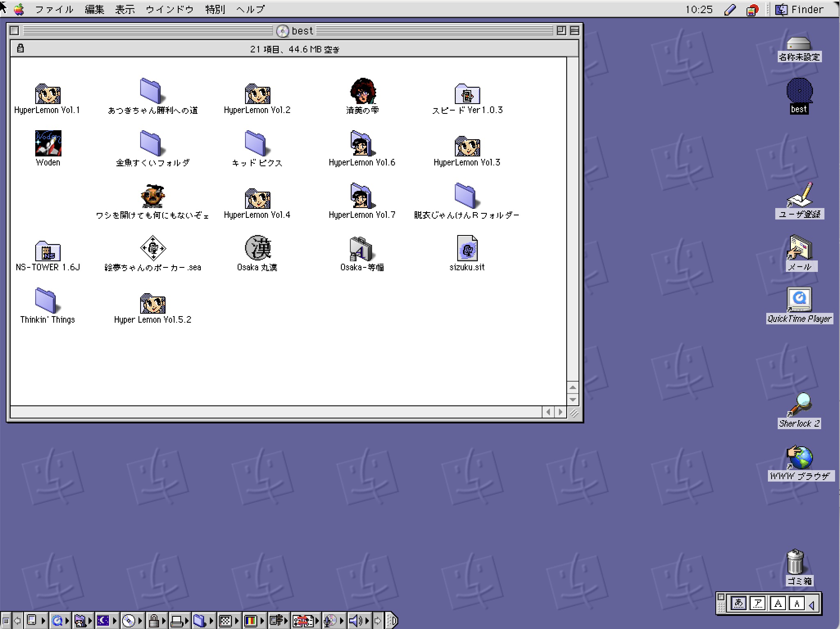Select the Osaka-等幅 font suitcase
This screenshot has width=840, height=629.
tap(362, 248)
